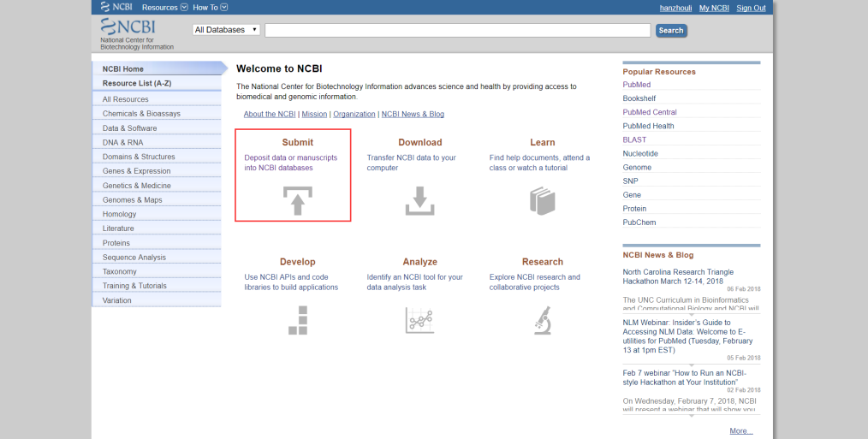Open the PubMed popular resource link
This screenshot has width=868, height=439.
[636, 85]
